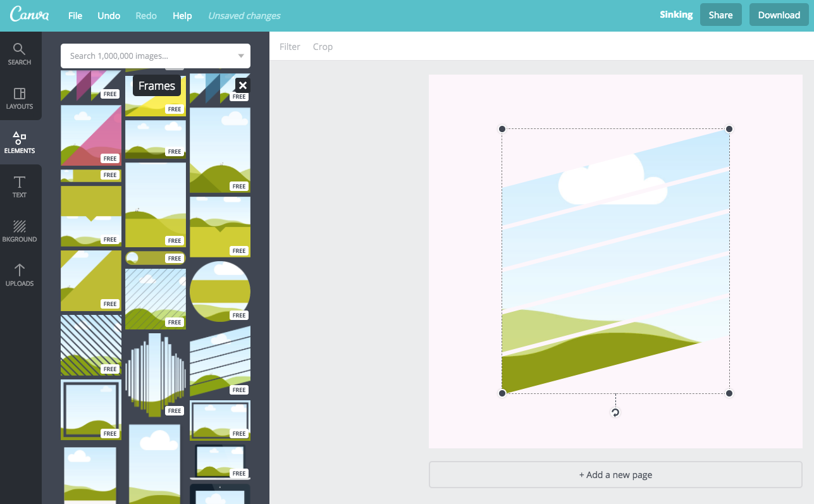Screen dimensions: 814x504
Task: Click the Share button
Action: 720,15
